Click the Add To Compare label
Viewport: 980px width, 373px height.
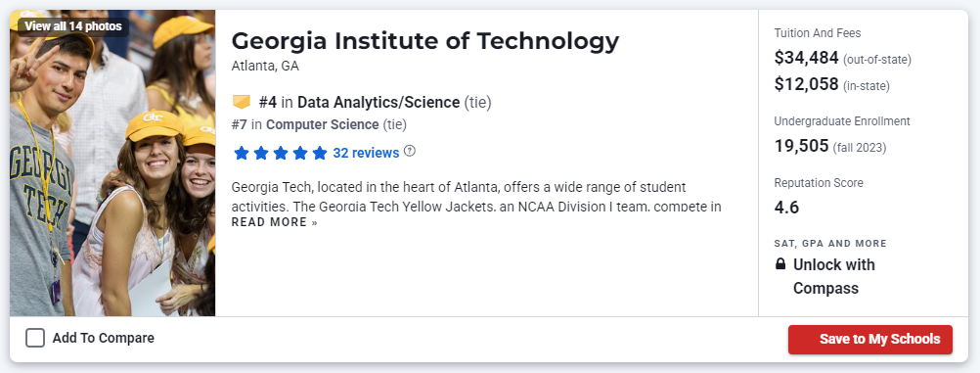(x=103, y=339)
